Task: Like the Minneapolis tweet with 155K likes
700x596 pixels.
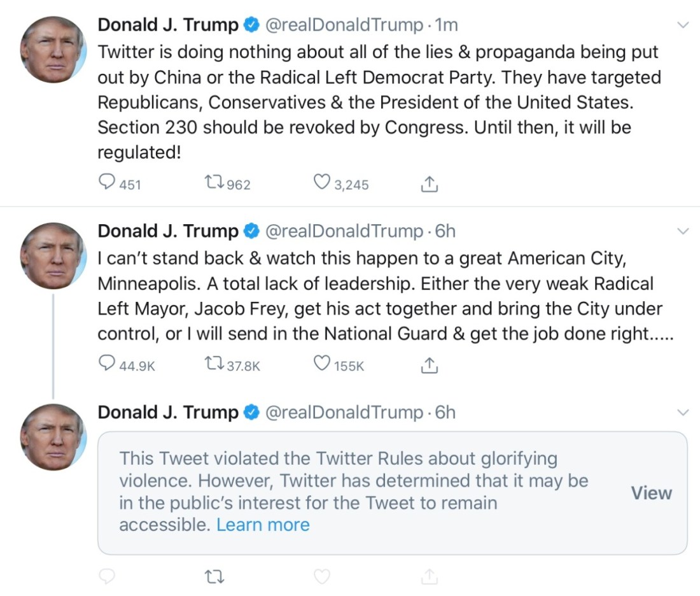Action: coord(323,364)
